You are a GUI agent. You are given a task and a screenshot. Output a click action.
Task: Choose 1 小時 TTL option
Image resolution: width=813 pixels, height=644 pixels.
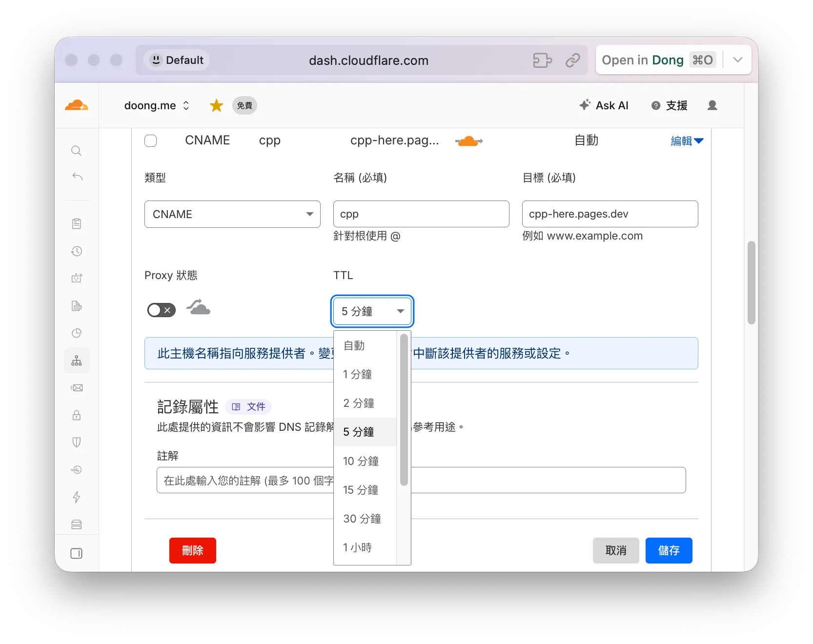point(366,547)
